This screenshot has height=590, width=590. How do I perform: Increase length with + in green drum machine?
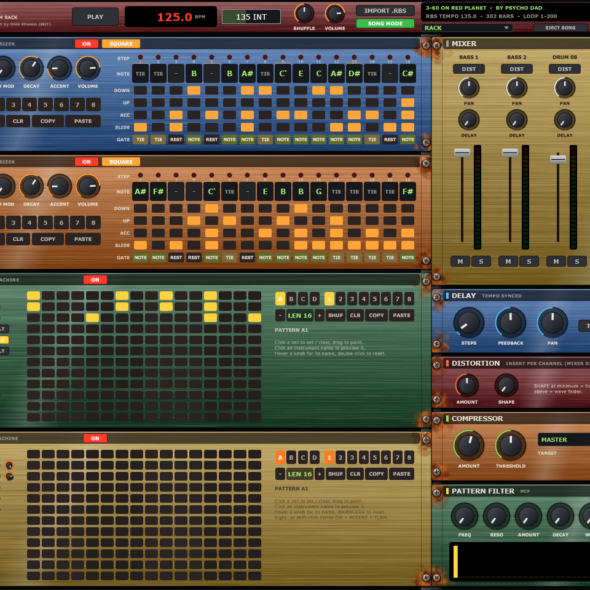tap(319, 315)
